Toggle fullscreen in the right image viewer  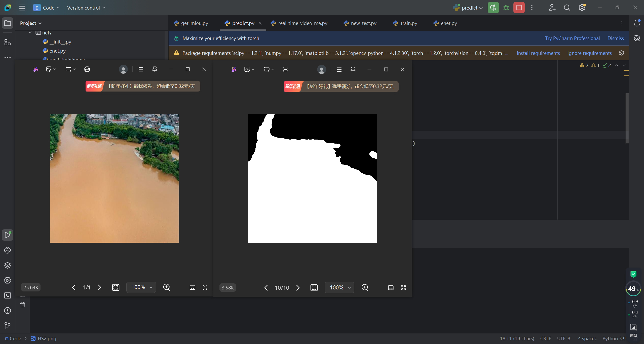tap(403, 287)
